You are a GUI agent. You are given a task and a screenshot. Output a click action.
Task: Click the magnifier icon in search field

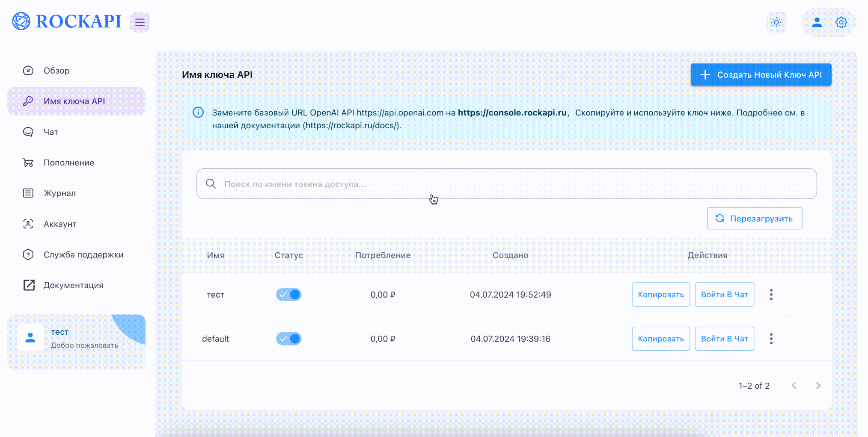coord(211,184)
